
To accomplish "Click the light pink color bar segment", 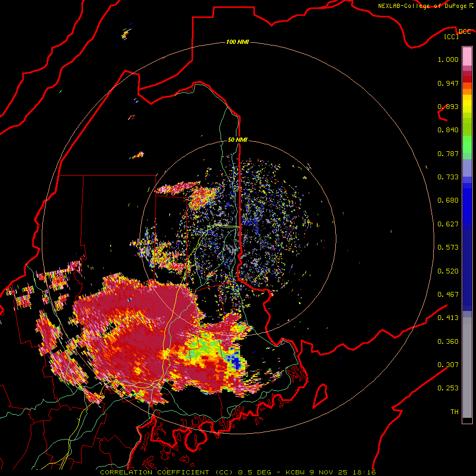I will (x=467, y=57).
